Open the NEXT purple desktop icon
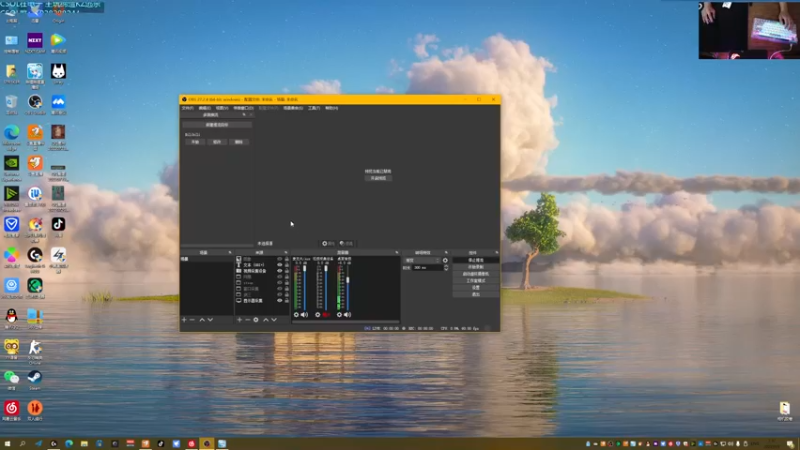 (35, 42)
